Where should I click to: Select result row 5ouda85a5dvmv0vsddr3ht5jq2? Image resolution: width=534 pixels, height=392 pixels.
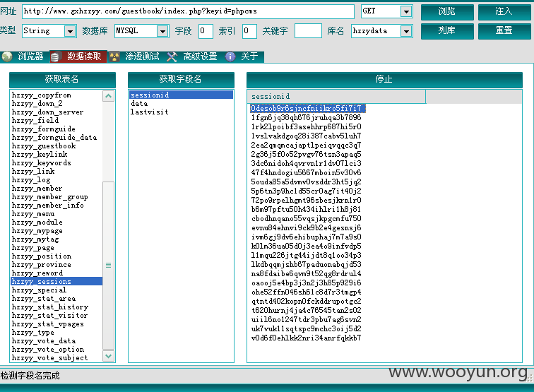(x=306, y=182)
